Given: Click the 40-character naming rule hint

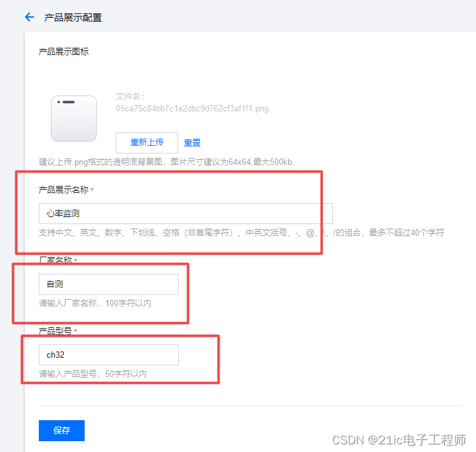Looking at the screenshot, I should click(x=241, y=232).
